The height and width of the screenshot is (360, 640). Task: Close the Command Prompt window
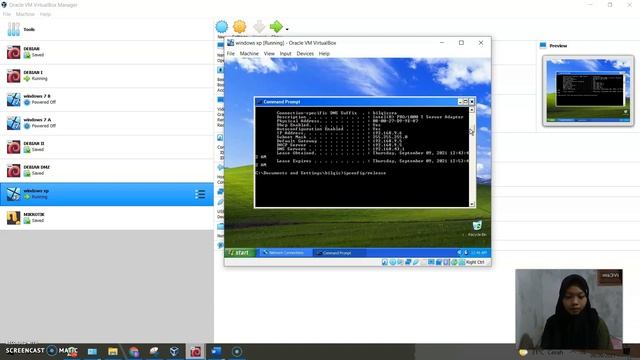472,102
